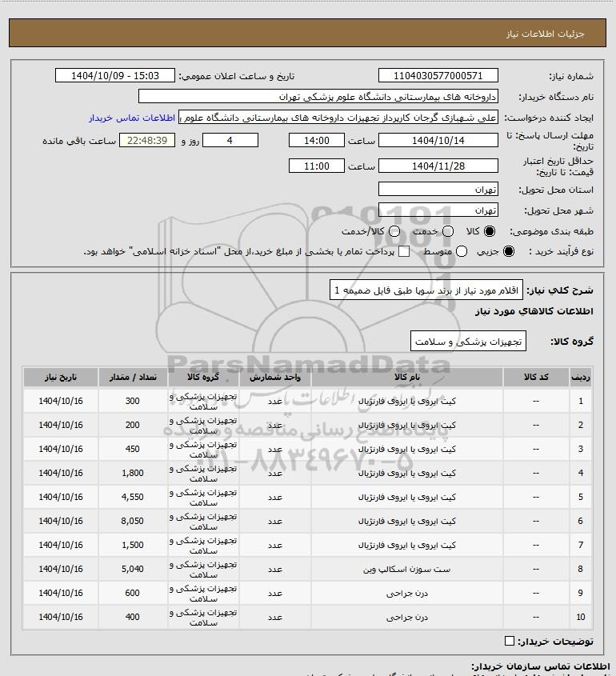
Task: Click the کد کالا column header
Action: coord(536,378)
